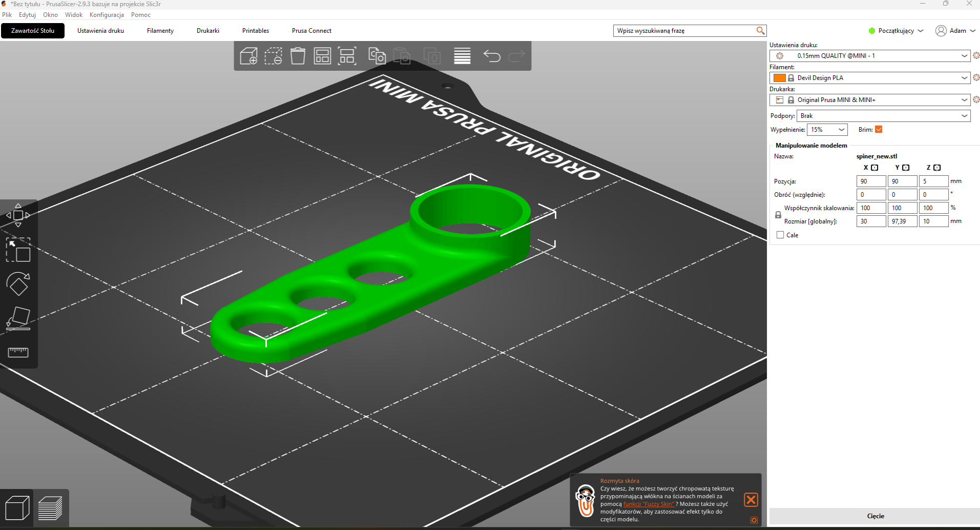Click the Arrange selection icon
980x530 pixels.
tap(347, 56)
